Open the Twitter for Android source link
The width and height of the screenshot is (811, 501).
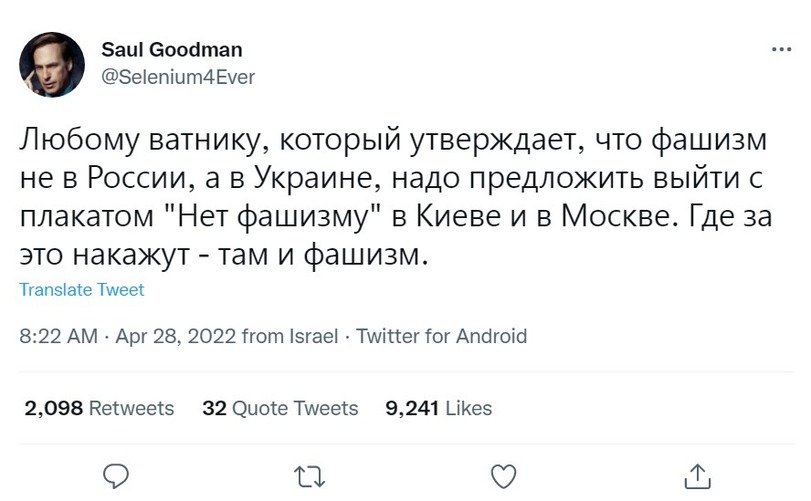point(441,337)
